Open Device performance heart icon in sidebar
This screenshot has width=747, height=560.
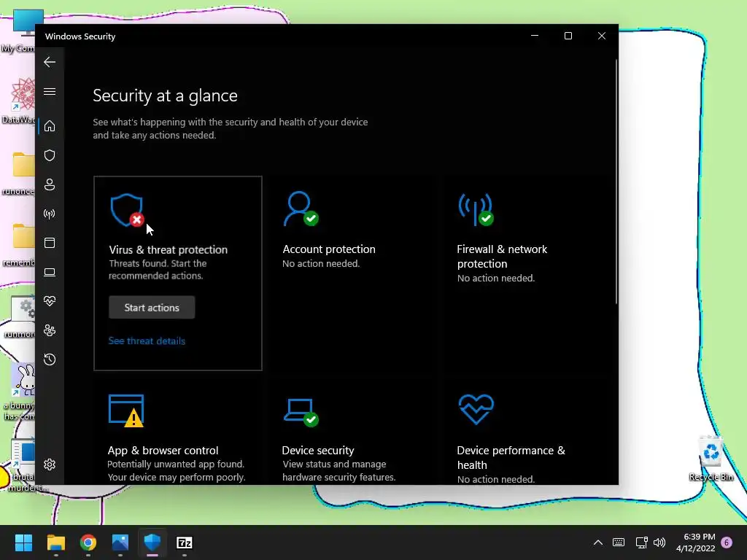tap(50, 301)
